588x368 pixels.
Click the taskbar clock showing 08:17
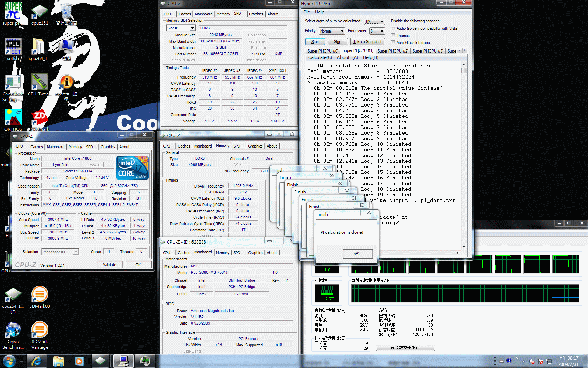(568, 361)
